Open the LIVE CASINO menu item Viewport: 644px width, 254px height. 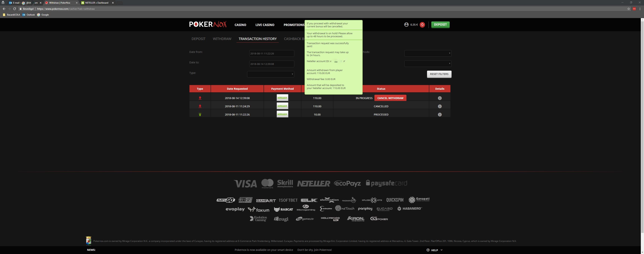[265, 25]
